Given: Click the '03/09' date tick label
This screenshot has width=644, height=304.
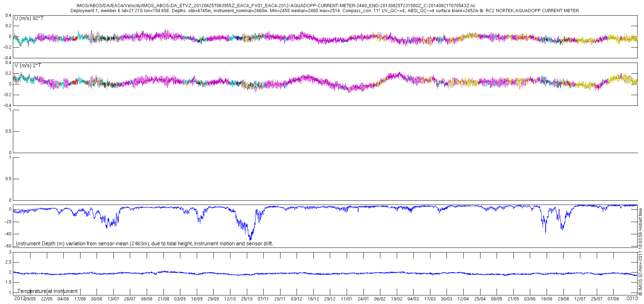Looking at the screenshot, I should [x=180, y=299].
